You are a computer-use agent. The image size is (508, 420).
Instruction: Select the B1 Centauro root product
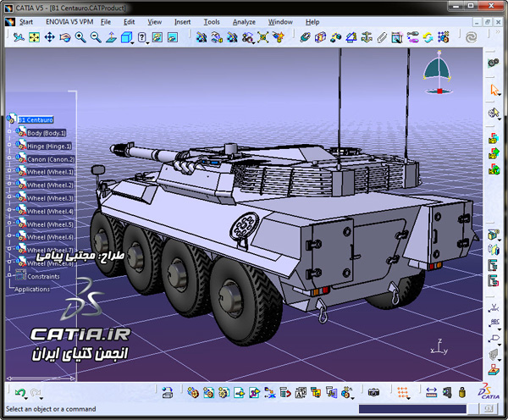point(36,120)
